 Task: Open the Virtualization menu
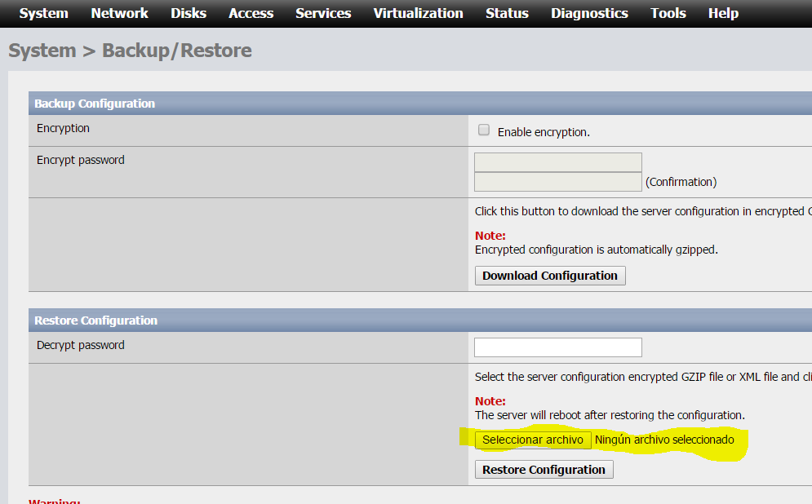tap(418, 13)
